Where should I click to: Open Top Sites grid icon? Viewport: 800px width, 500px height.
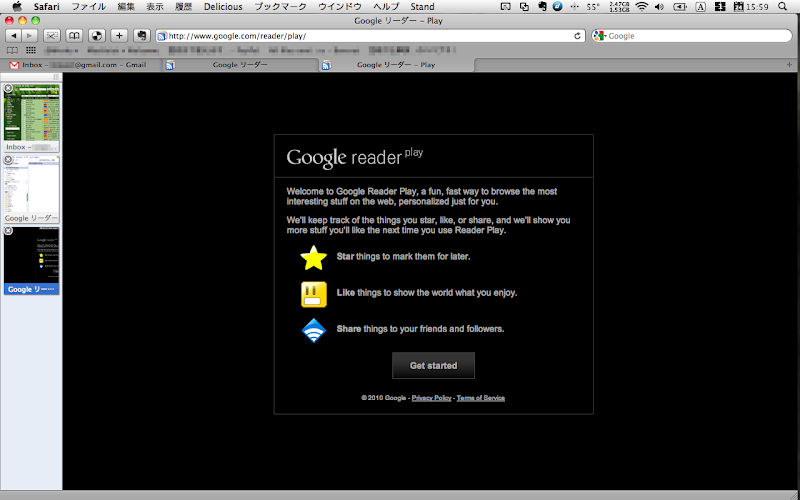tap(31, 50)
